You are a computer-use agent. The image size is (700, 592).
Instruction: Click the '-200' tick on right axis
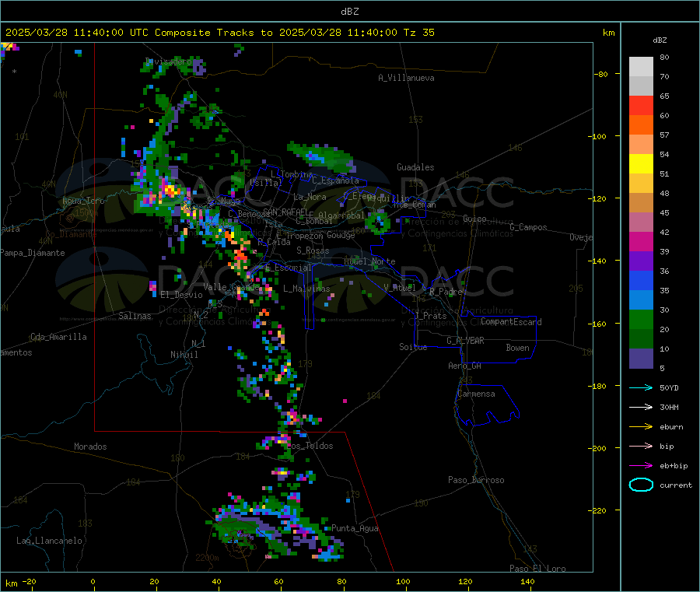point(599,448)
